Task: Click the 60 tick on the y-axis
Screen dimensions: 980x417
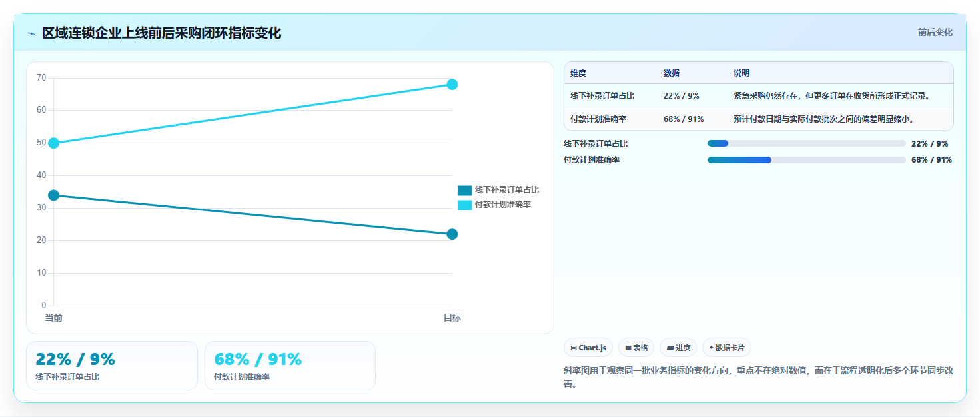Action: pyautogui.click(x=41, y=110)
